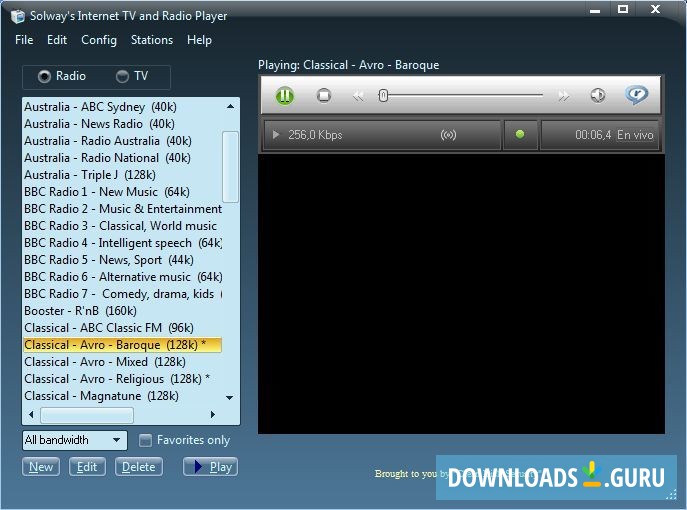The width and height of the screenshot is (687, 510).
Task: Stop the stream with the stop button
Action: 324,96
